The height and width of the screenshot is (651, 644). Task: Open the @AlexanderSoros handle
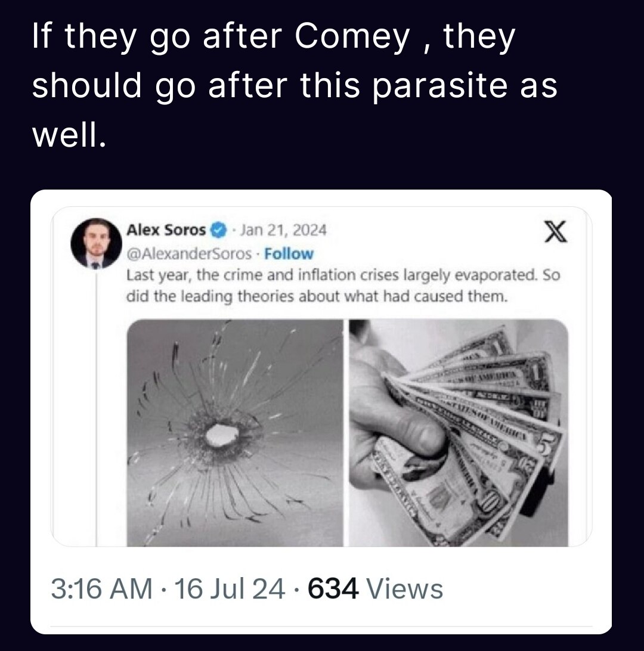click(x=190, y=253)
